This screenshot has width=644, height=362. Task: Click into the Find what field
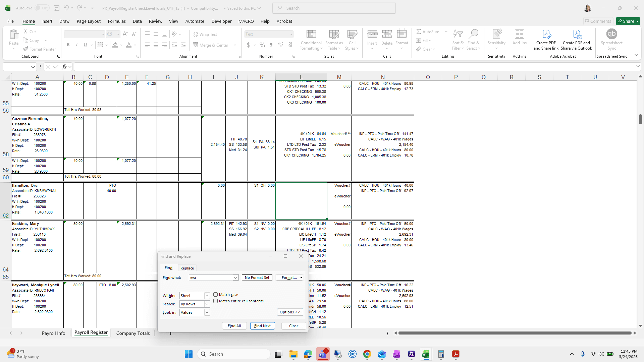(211, 278)
